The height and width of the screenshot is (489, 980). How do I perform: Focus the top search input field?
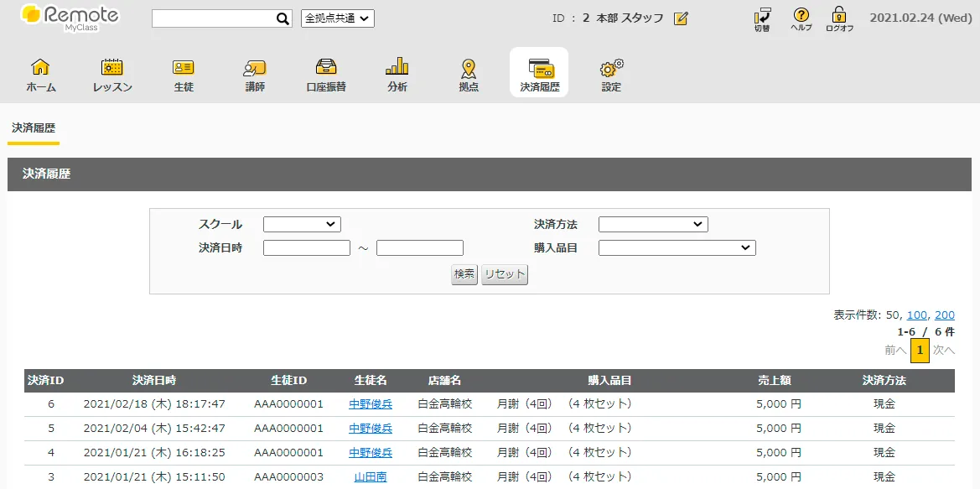tap(213, 18)
